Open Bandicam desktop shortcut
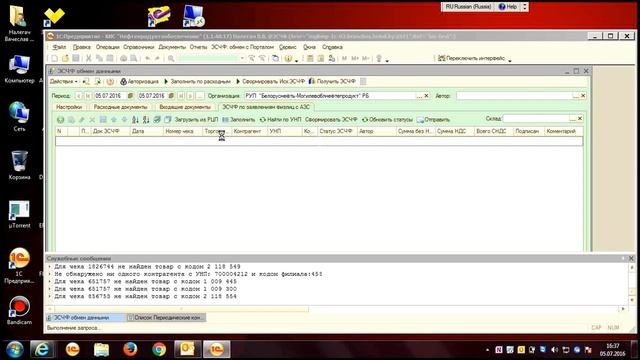Image resolution: width=640 pixels, height=360 pixels. 19,310
